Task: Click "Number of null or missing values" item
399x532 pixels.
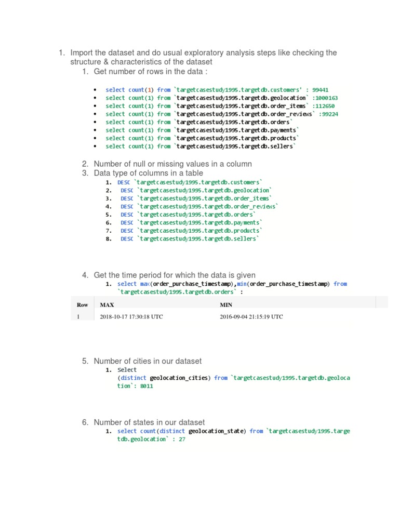Action: (x=172, y=164)
